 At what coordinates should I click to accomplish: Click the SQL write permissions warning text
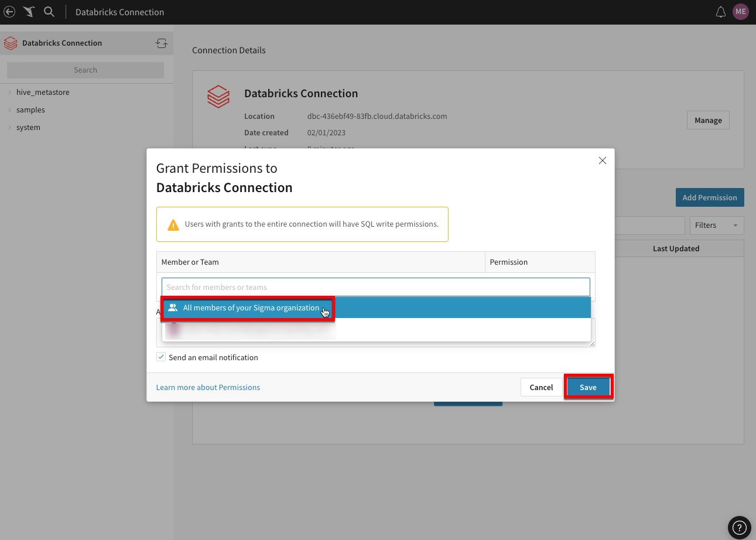pyautogui.click(x=312, y=224)
